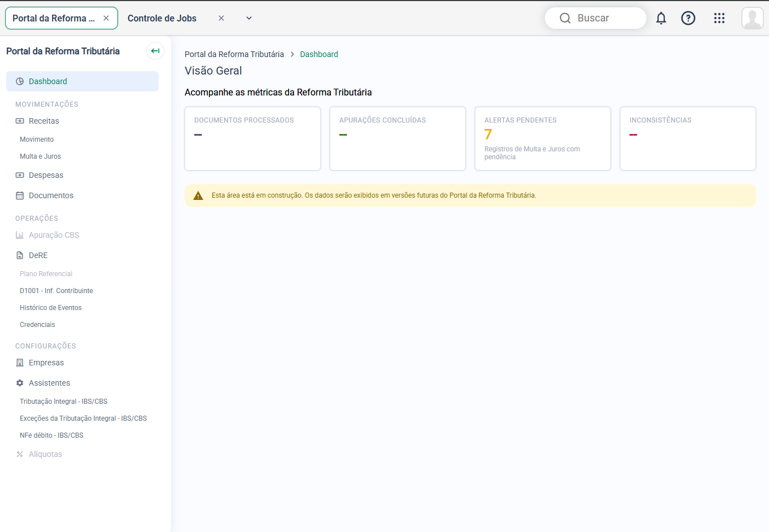Click the construction warning triangle icon
Screen dimensions: 769x532
(x=198, y=195)
